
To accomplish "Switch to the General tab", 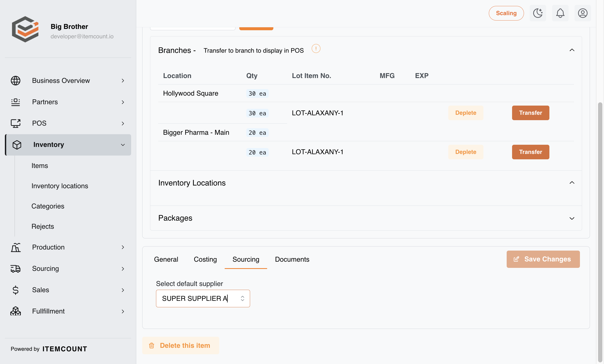I will [x=166, y=259].
